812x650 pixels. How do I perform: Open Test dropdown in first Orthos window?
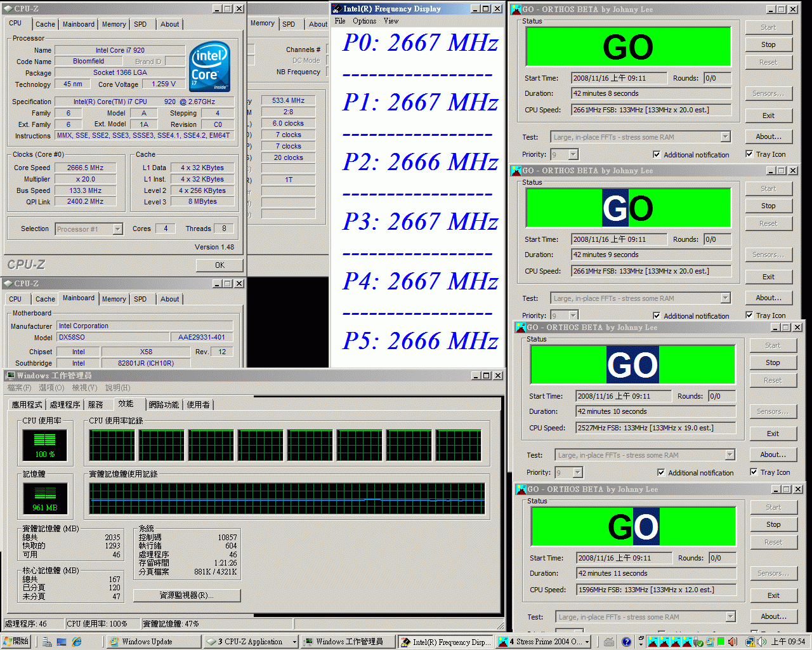point(726,137)
